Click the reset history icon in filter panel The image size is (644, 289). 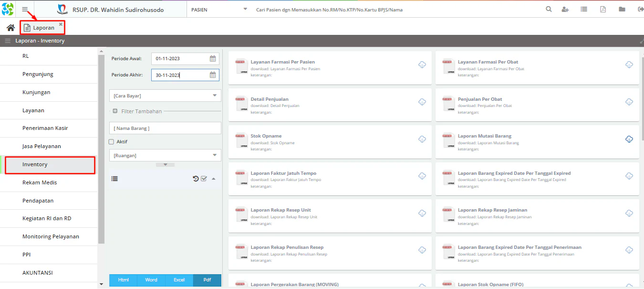point(196,179)
